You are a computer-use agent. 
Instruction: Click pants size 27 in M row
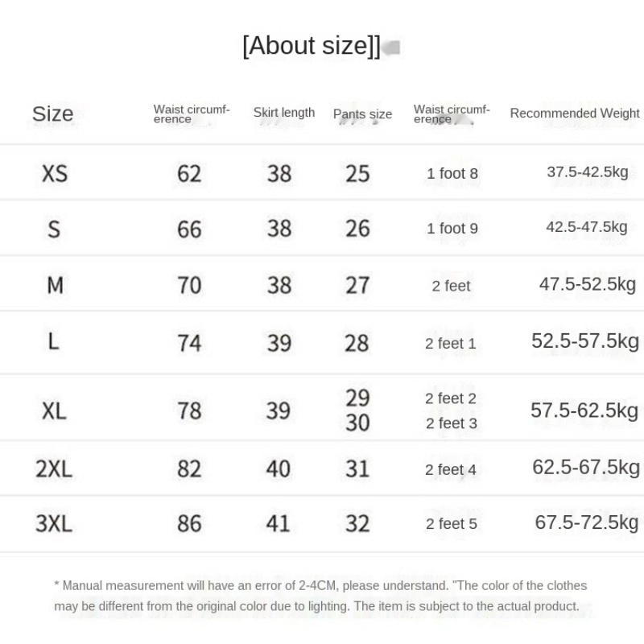point(357,285)
